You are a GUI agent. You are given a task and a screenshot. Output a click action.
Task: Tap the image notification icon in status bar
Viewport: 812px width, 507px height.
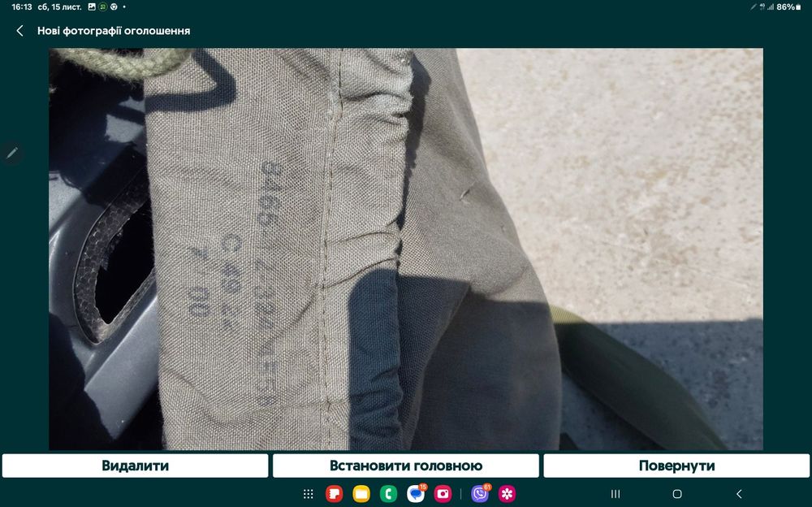(93, 6)
